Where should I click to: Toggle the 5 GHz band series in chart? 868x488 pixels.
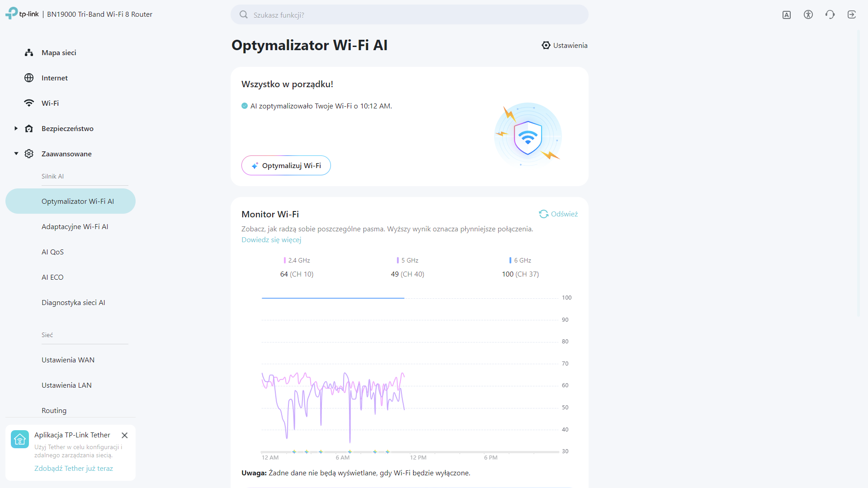[407, 260]
